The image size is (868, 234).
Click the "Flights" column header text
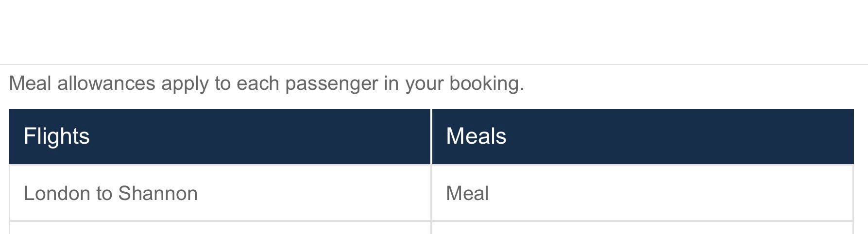[56, 136]
